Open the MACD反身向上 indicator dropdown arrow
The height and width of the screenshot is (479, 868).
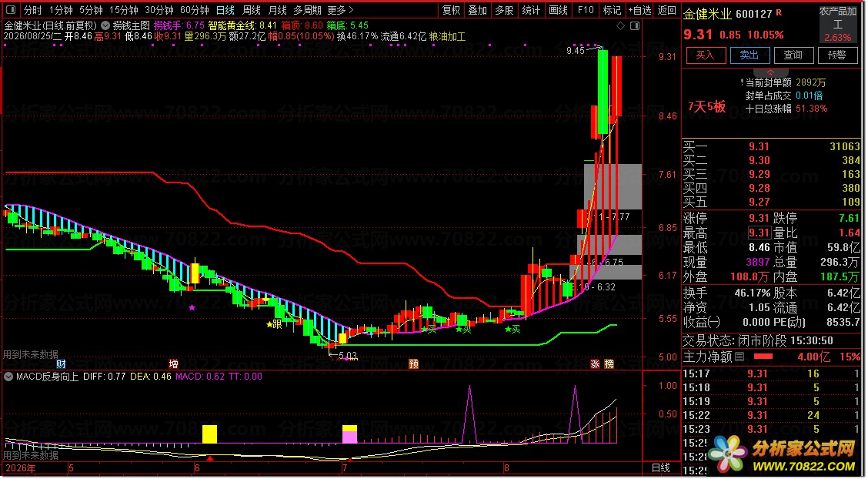coord(8,377)
